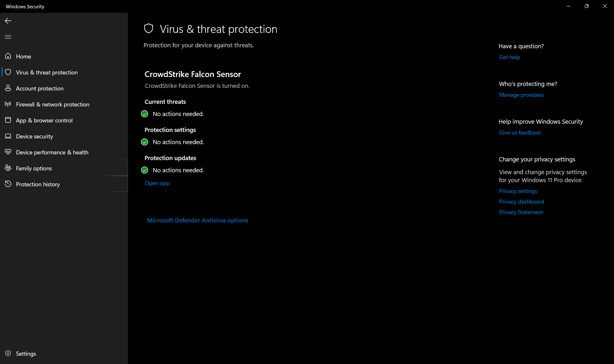The width and height of the screenshot is (614, 364).
Task: Navigate back with the back arrow
Action: 8,21
